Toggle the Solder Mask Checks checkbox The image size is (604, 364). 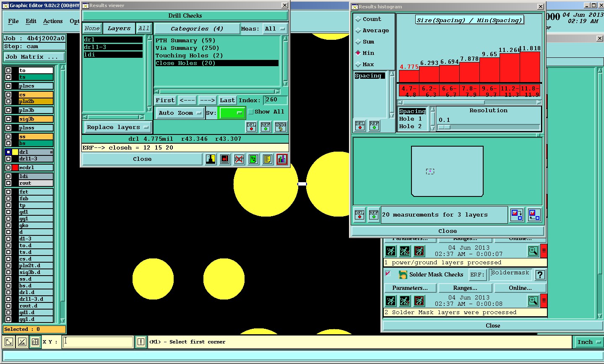click(x=388, y=274)
